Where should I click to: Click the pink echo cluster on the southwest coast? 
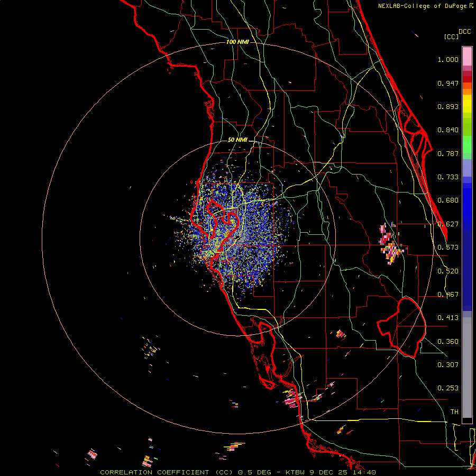292,398
